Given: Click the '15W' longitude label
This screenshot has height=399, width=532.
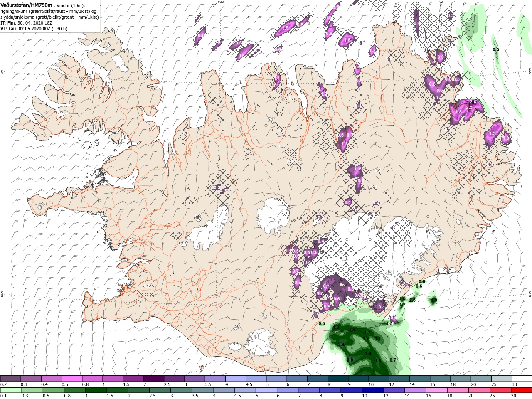Looking at the screenshot, I should tap(440, 2).
